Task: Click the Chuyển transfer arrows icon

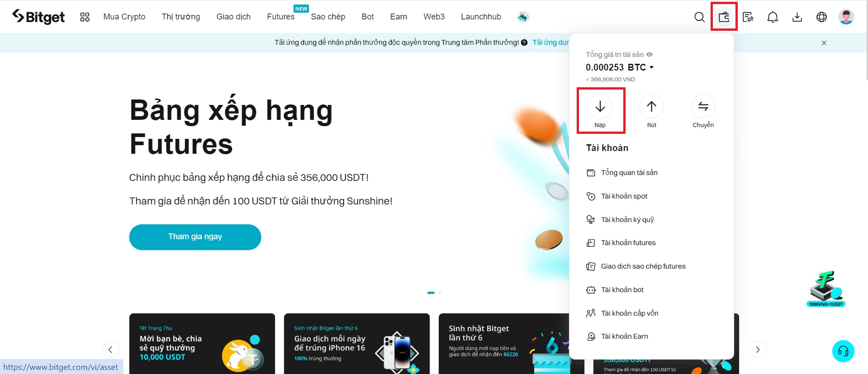Action: coord(703,106)
